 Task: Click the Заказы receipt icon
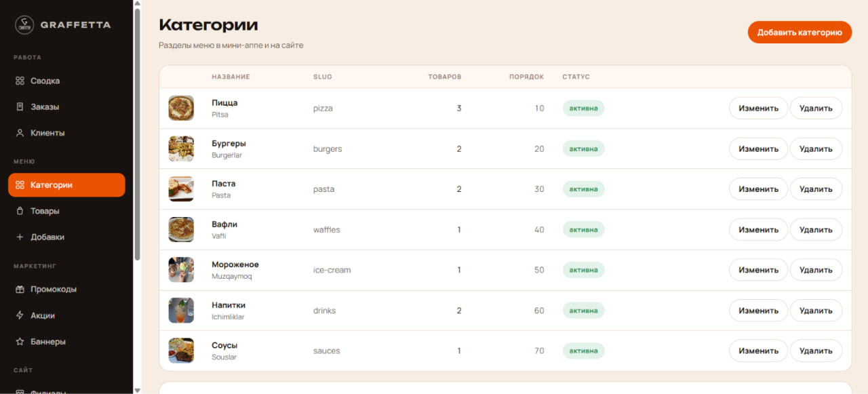pos(20,106)
